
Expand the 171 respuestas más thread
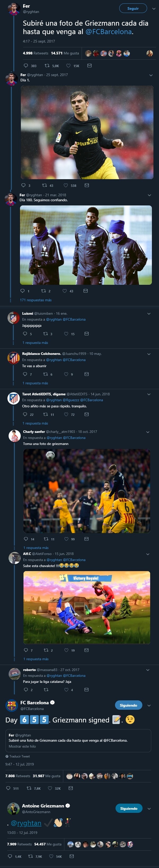click(x=37, y=299)
